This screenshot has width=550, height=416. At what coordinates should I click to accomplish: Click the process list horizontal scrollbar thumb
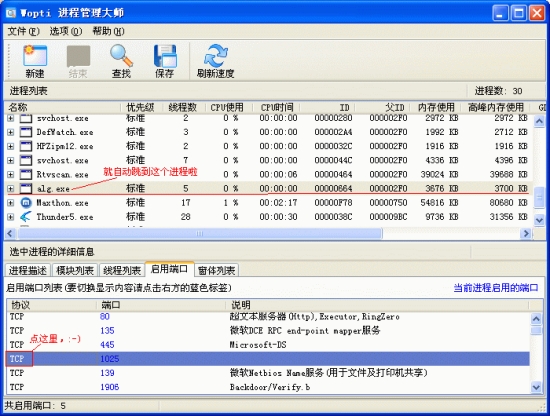[x=200, y=233]
